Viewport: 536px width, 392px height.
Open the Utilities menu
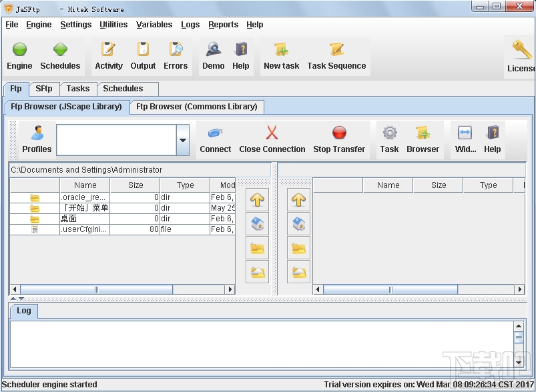coord(113,25)
